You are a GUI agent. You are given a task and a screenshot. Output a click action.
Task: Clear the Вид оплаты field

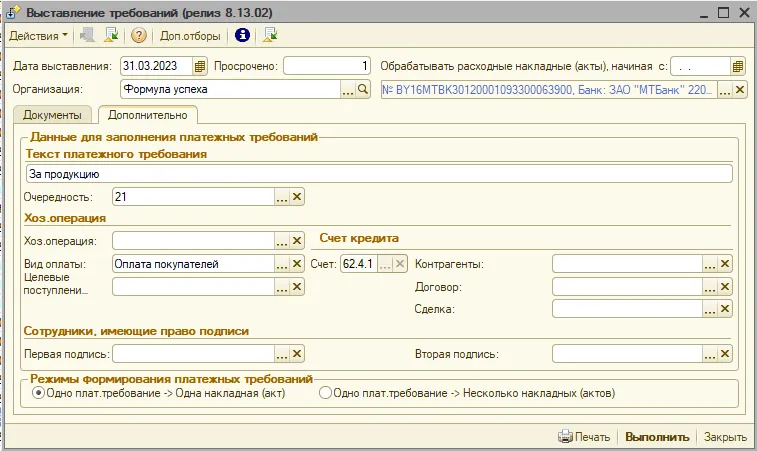tap(297, 264)
